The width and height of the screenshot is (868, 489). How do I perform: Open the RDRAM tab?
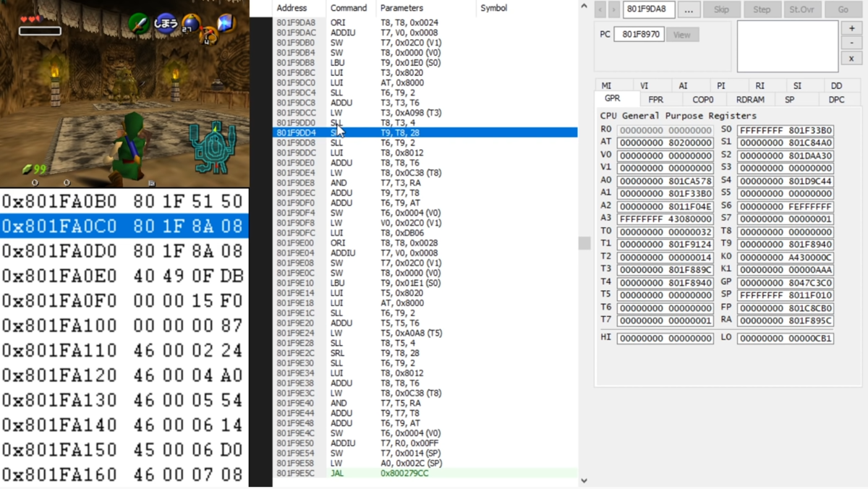(750, 100)
